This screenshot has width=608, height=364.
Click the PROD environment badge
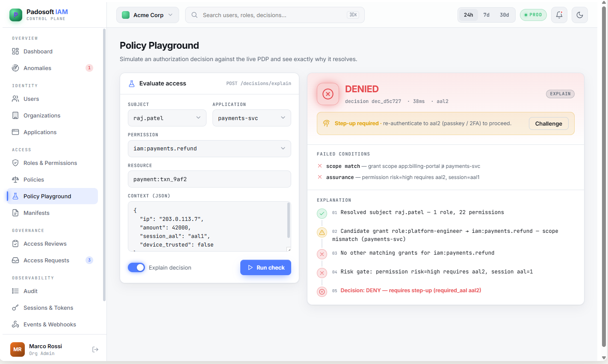tap(533, 15)
